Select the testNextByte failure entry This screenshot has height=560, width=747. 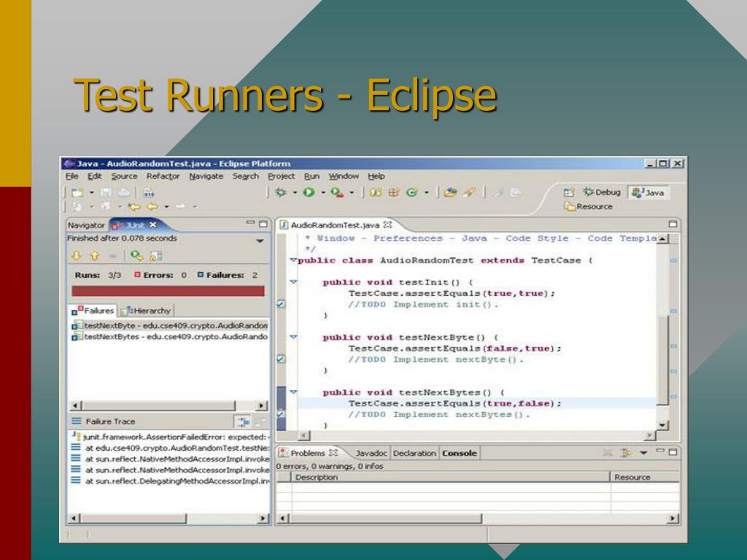pyautogui.click(x=169, y=326)
